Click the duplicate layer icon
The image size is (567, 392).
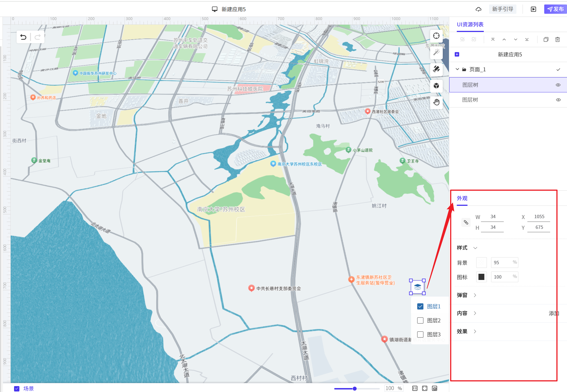[x=546, y=40]
